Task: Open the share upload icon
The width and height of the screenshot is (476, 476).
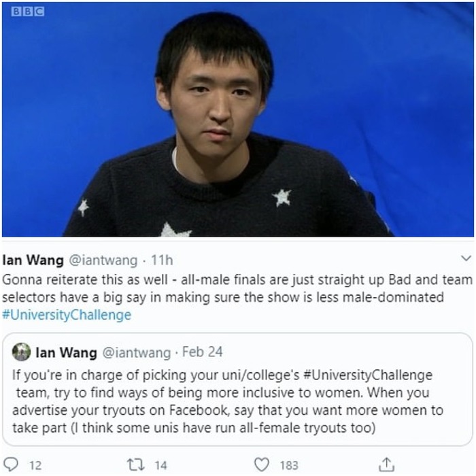Action: pyautogui.click(x=386, y=464)
